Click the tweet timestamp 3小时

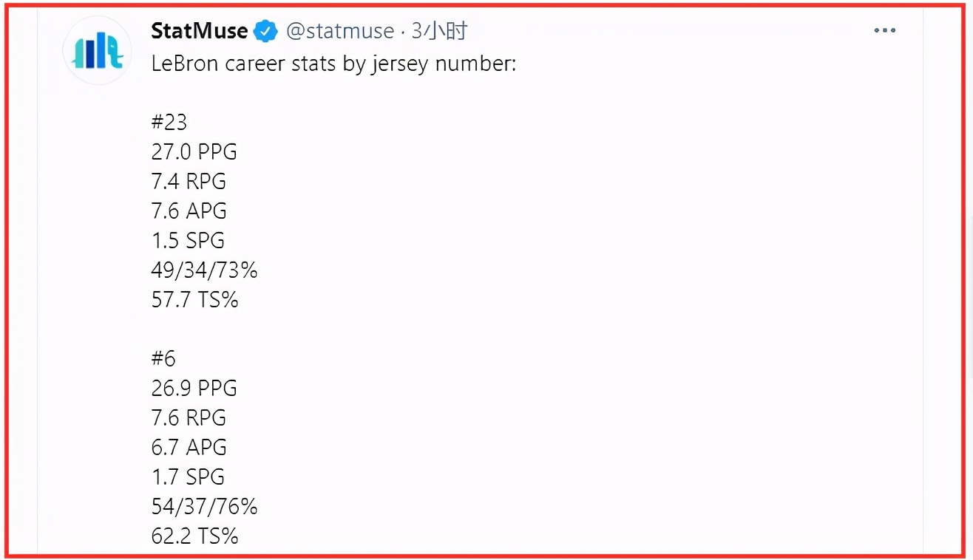(x=440, y=31)
